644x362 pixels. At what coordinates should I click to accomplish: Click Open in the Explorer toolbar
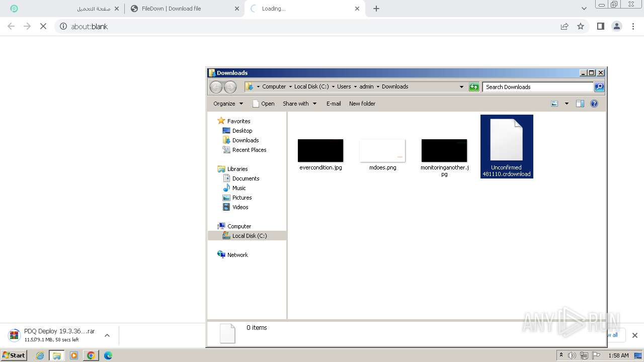click(x=263, y=104)
